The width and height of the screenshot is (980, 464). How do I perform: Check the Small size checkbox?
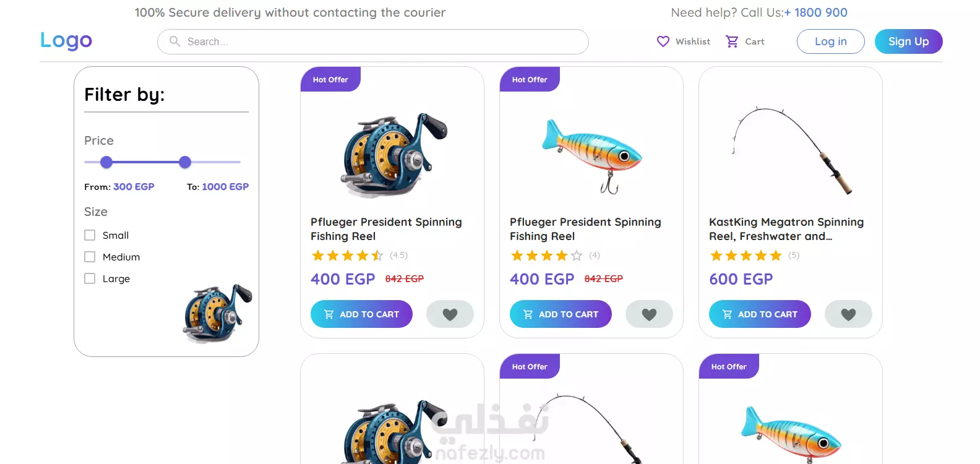point(90,235)
